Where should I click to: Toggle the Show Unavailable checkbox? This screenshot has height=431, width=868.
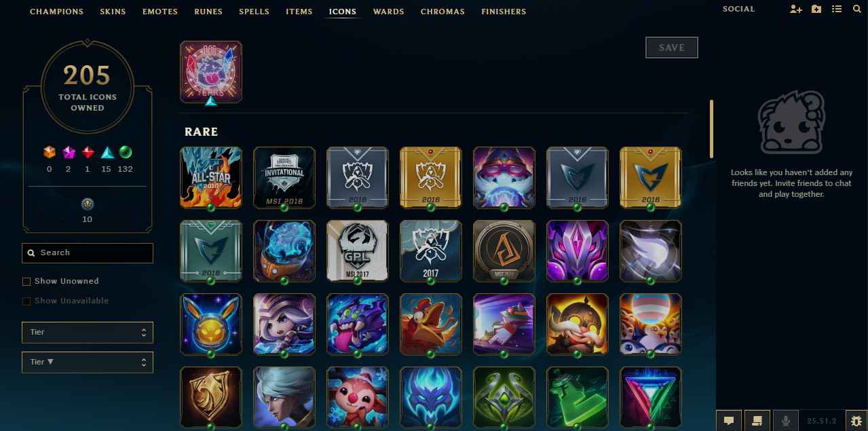point(26,301)
